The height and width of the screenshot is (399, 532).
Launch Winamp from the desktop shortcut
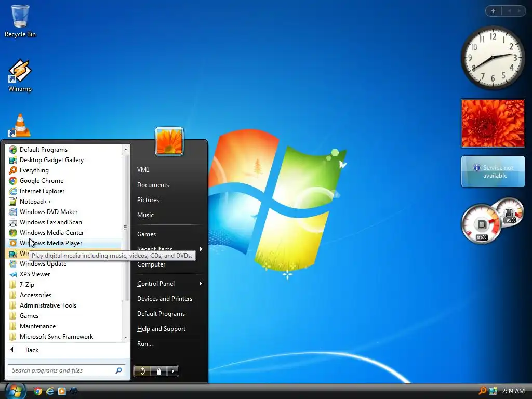(20, 75)
